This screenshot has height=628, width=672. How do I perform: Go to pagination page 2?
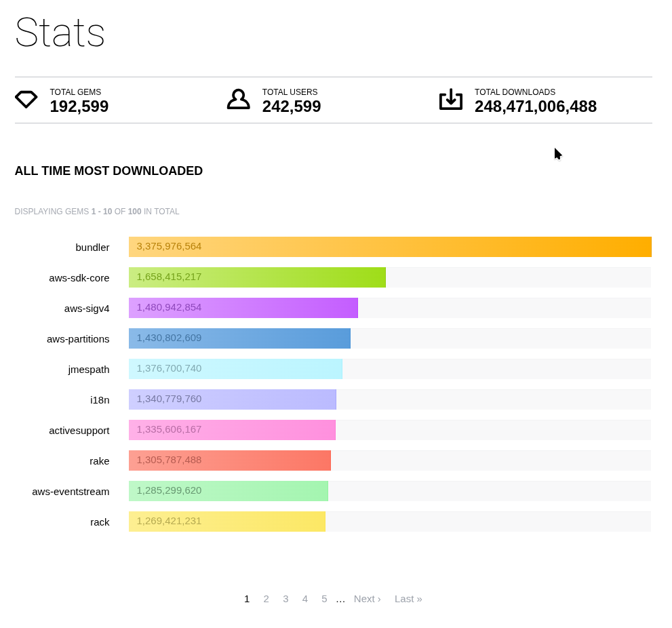(x=266, y=599)
